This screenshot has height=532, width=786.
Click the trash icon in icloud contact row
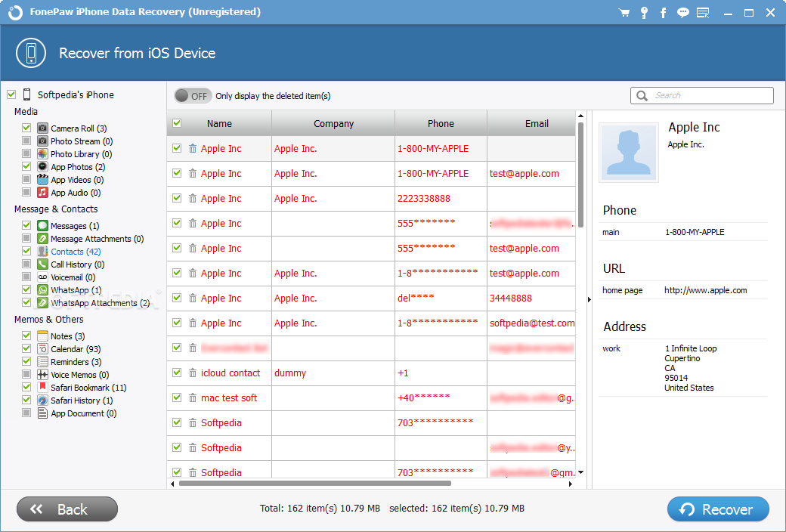point(193,373)
